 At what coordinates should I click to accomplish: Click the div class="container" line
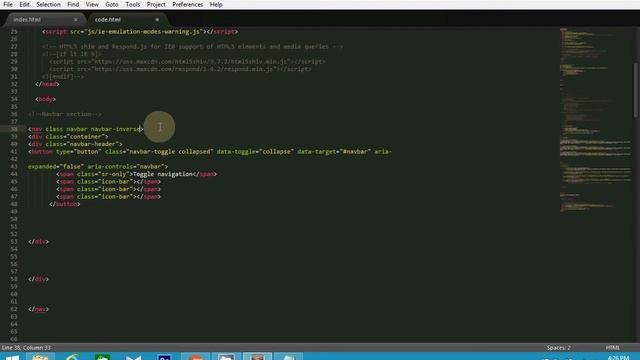(68, 136)
